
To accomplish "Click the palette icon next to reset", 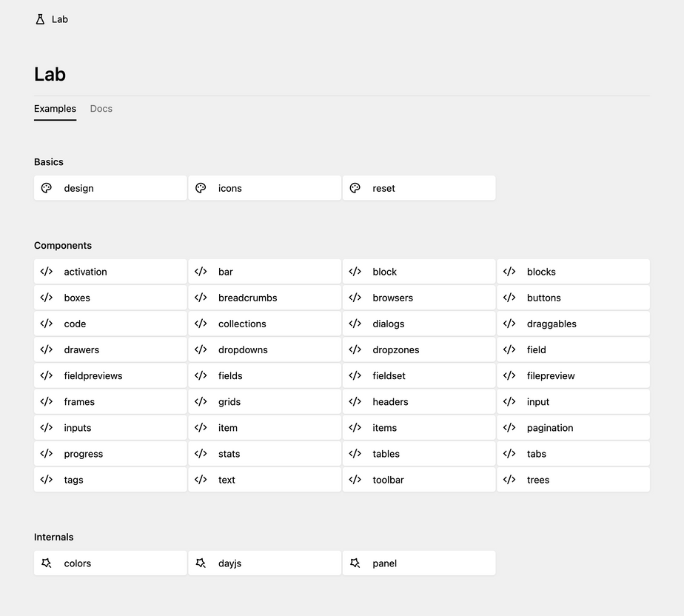I will 355,188.
